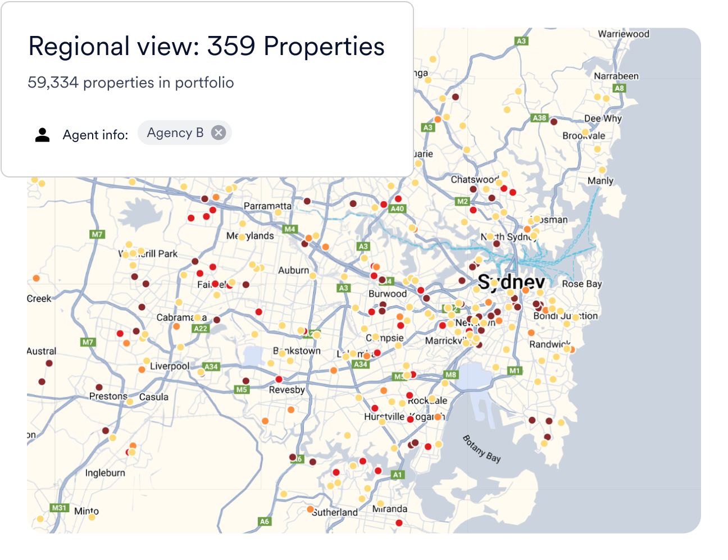The image size is (728, 560).
Task: Select the dark red marker near Burwood
Action: click(382, 279)
